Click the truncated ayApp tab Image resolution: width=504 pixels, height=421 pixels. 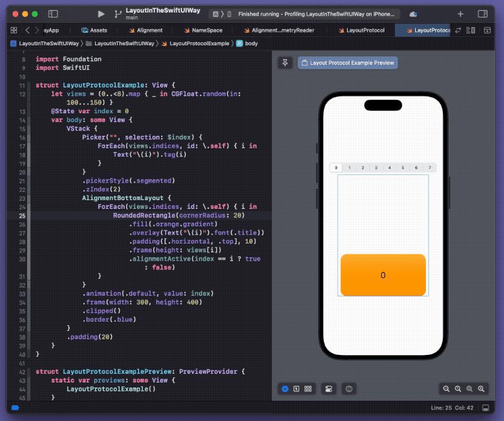(52, 30)
